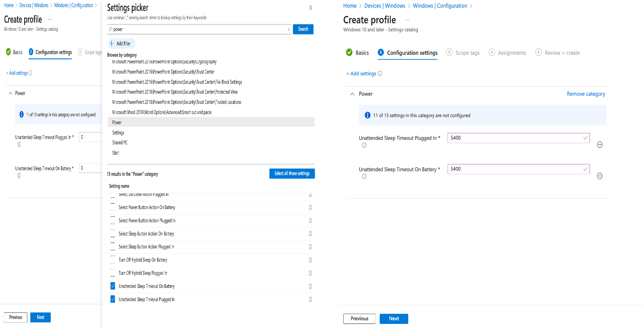This screenshot has width=644, height=328.
Task: Click the blue info icon in left panel banner
Action: pos(21,115)
